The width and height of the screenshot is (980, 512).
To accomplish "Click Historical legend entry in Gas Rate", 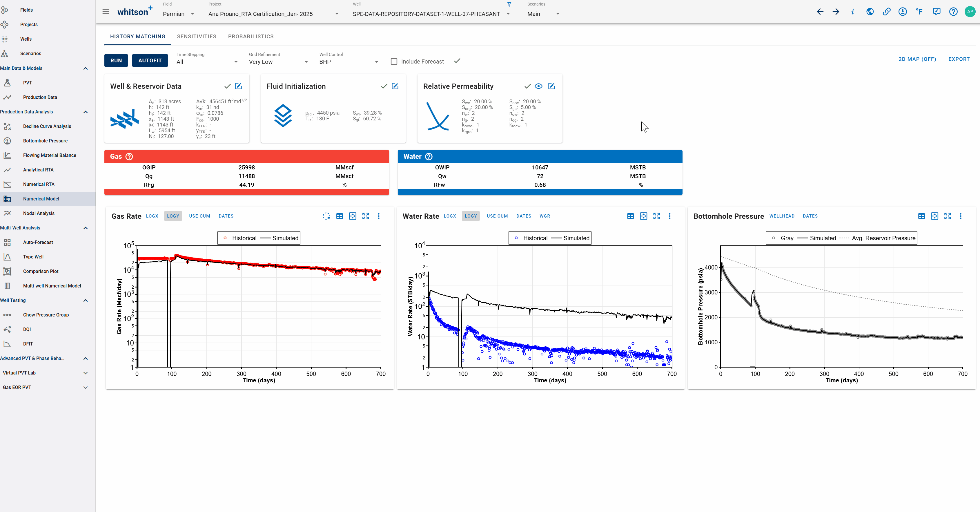I will (x=240, y=238).
